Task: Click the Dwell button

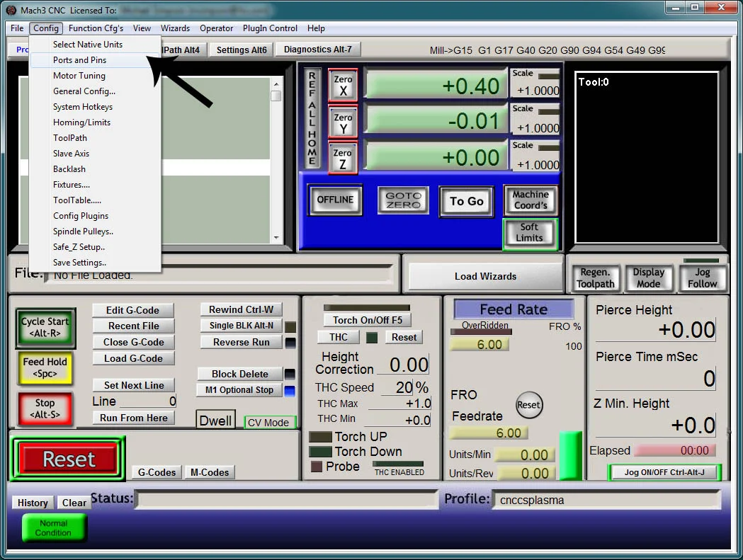Action: tap(215, 421)
